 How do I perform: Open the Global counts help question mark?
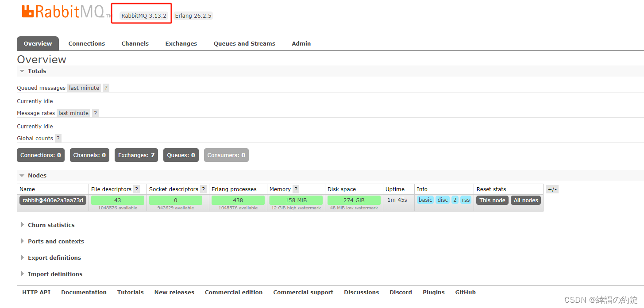[x=58, y=139]
